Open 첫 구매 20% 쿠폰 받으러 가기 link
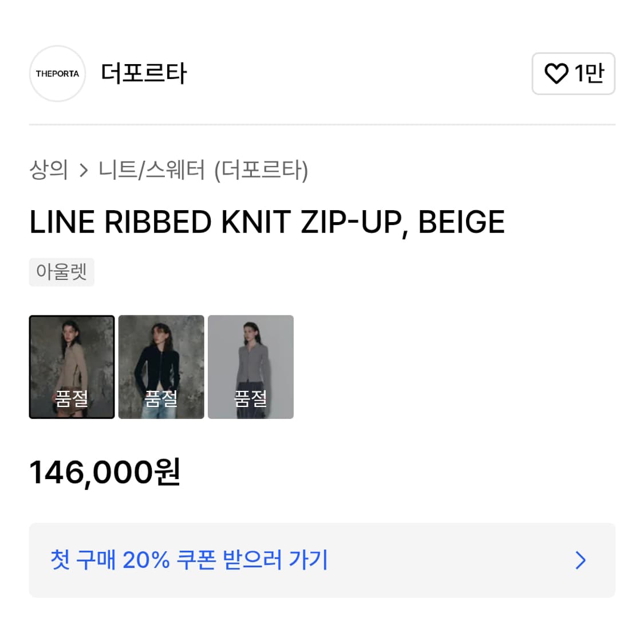Screen dimensions: 644x644 (189, 560)
